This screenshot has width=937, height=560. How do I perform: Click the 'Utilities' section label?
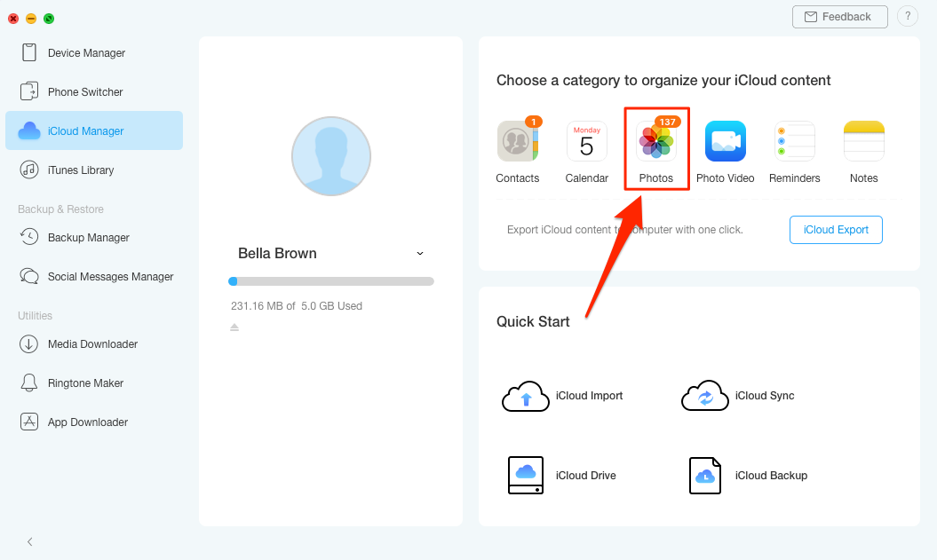(x=35, y=315)
